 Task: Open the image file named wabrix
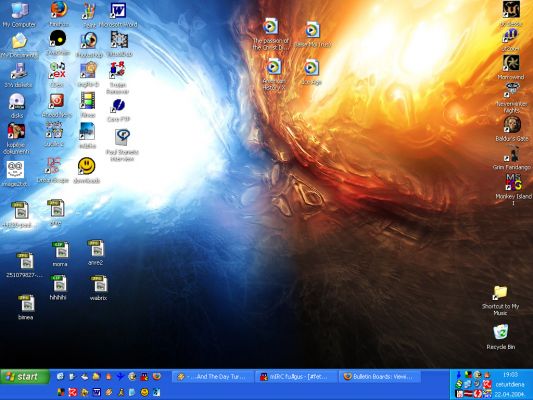[99, 284]
